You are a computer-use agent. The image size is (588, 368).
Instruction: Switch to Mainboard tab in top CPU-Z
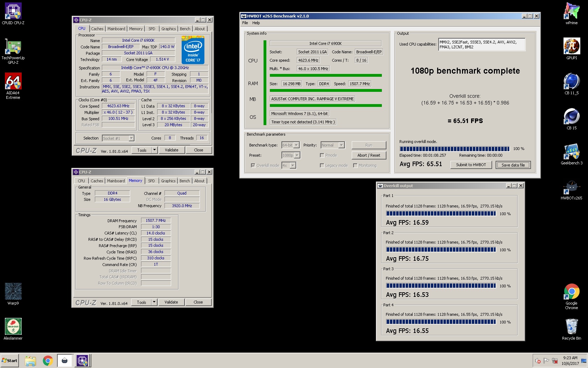pyautogui.click(x=116, y=29)
